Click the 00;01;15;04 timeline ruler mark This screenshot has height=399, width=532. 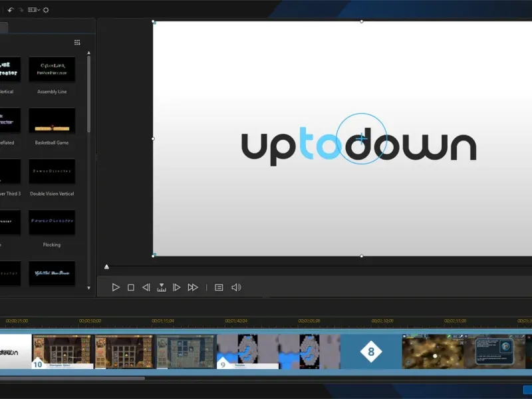(163, 321)
